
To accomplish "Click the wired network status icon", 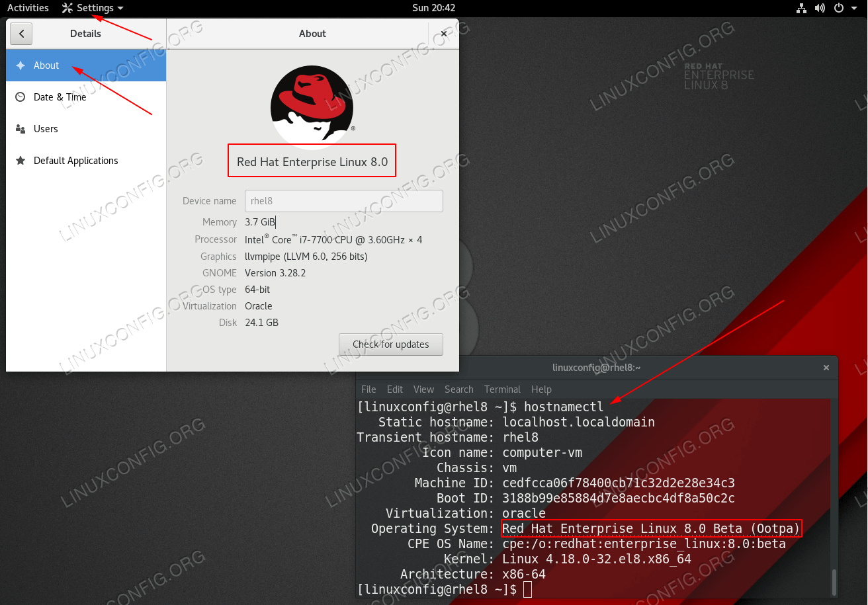I will pyautogui.click(x=801, y=8).
